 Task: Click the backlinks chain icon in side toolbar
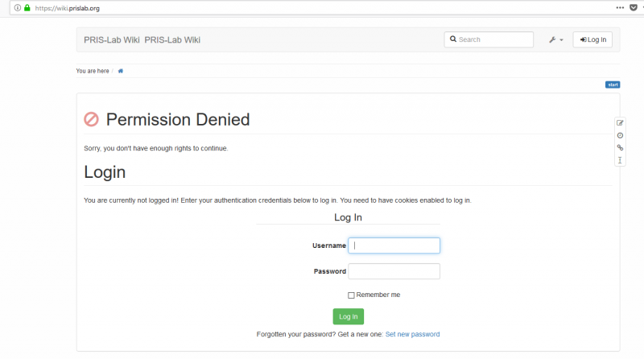pos(620,148)
